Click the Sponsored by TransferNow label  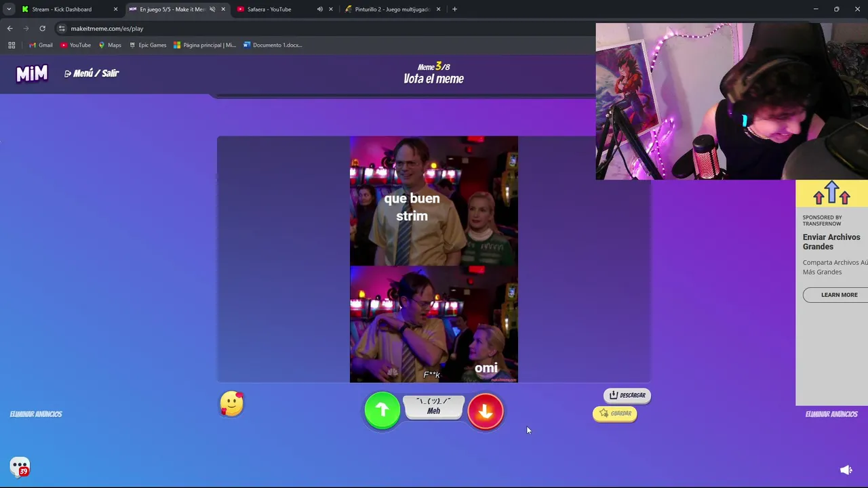(x=822, y=220)
